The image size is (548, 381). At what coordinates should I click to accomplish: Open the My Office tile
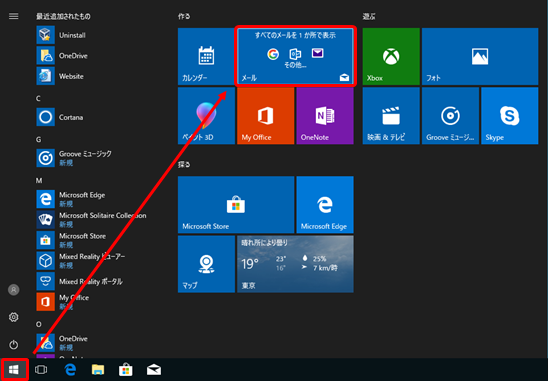click(266, 116)
